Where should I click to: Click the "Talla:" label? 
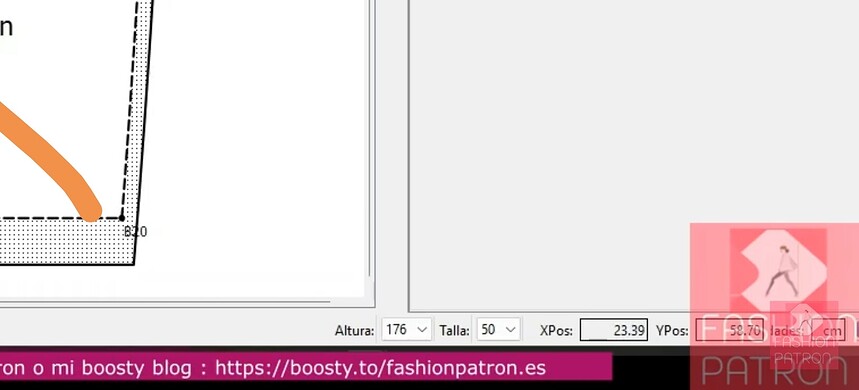point(454,331)
